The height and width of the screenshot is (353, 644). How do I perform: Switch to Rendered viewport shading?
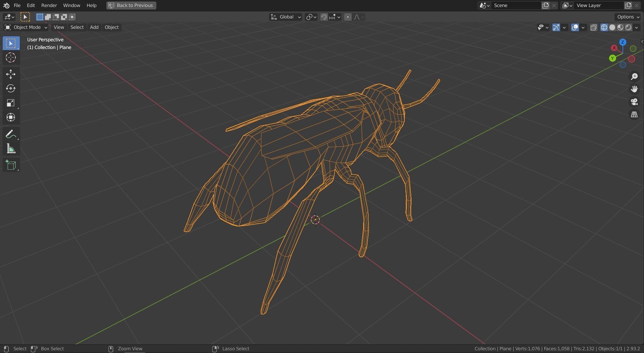point(628,28)
